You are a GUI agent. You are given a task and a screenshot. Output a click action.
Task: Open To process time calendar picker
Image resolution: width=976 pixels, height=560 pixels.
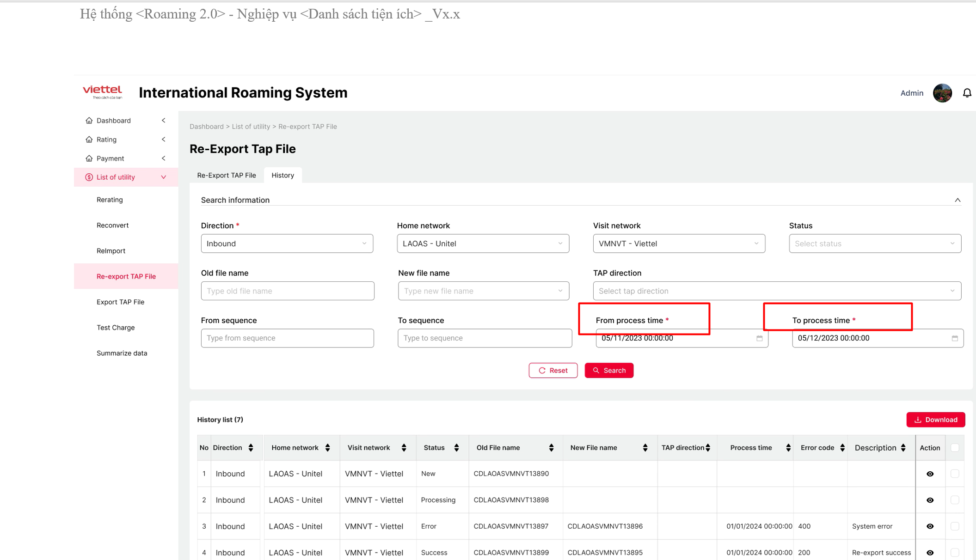coord(955,338)
